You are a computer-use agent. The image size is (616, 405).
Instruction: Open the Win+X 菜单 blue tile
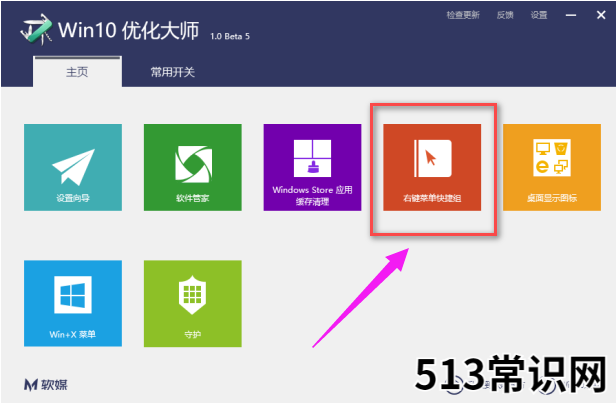point(73,303)
